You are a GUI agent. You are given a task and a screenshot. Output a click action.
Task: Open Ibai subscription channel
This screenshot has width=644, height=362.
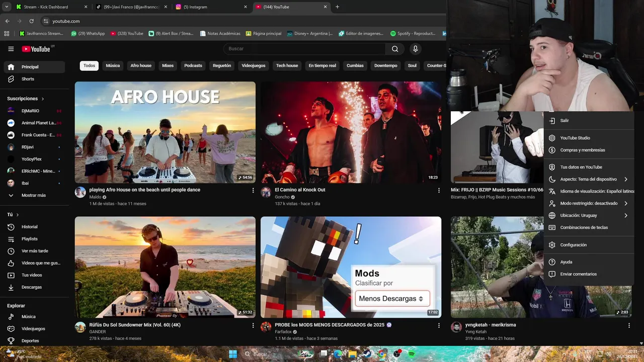click(x=34, y=183)
